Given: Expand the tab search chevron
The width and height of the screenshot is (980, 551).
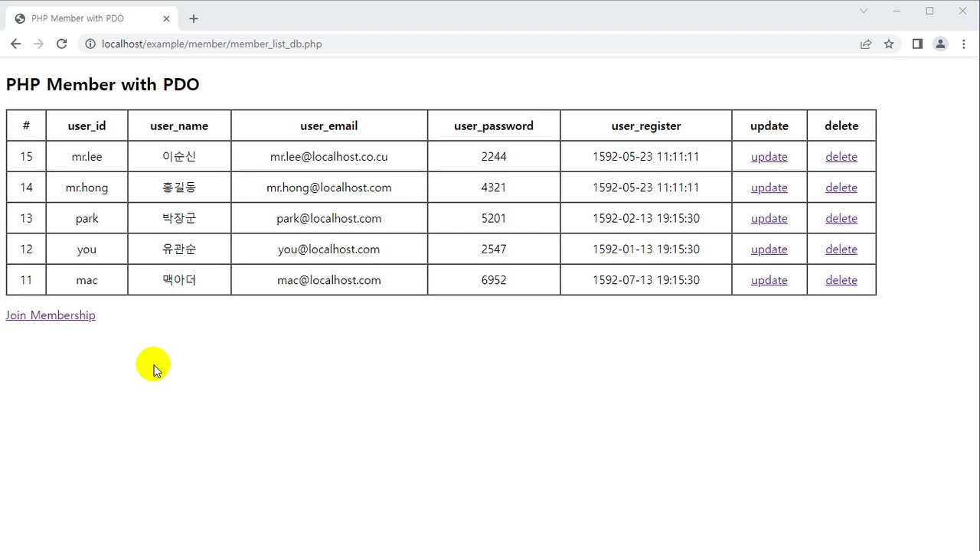Looking at the screenshot, I should click(x=864, y=11).
